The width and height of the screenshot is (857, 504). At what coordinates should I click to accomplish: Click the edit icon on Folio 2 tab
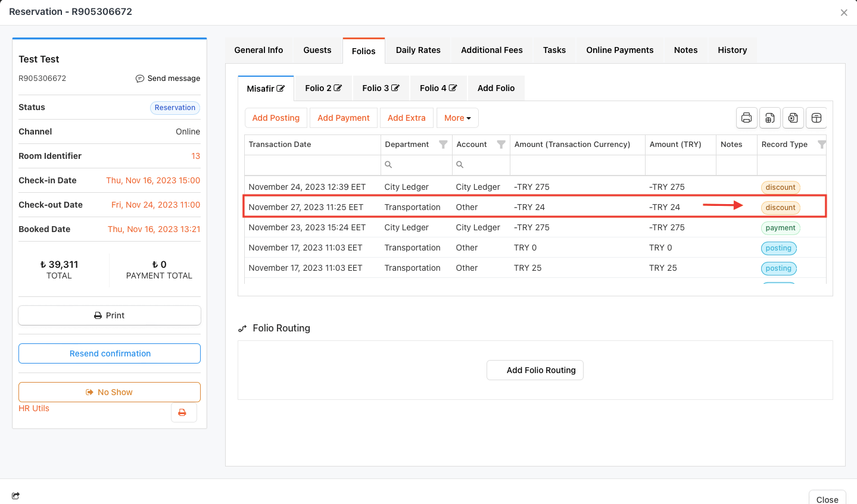pos(338,88)
